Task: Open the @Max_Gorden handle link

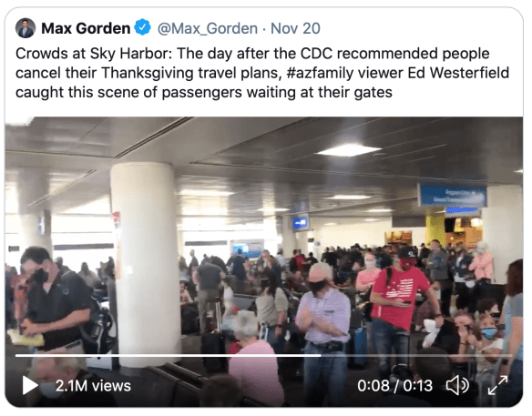Action: 208,28
